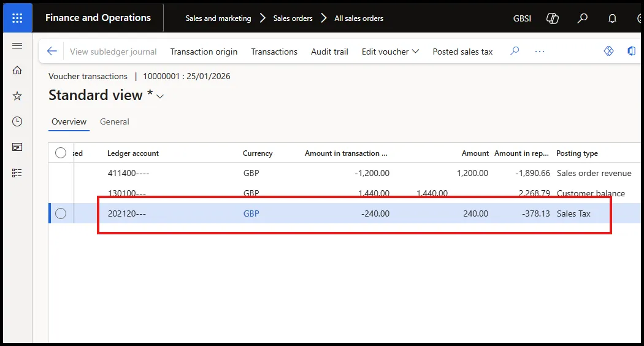
Task: Click the diamond personalize icon
Action: click(x=608, y=51)
